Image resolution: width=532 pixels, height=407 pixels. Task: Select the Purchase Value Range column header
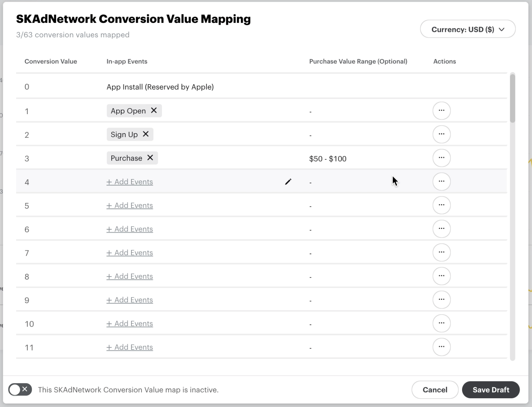pyautogui.click(x=358, y=61)
